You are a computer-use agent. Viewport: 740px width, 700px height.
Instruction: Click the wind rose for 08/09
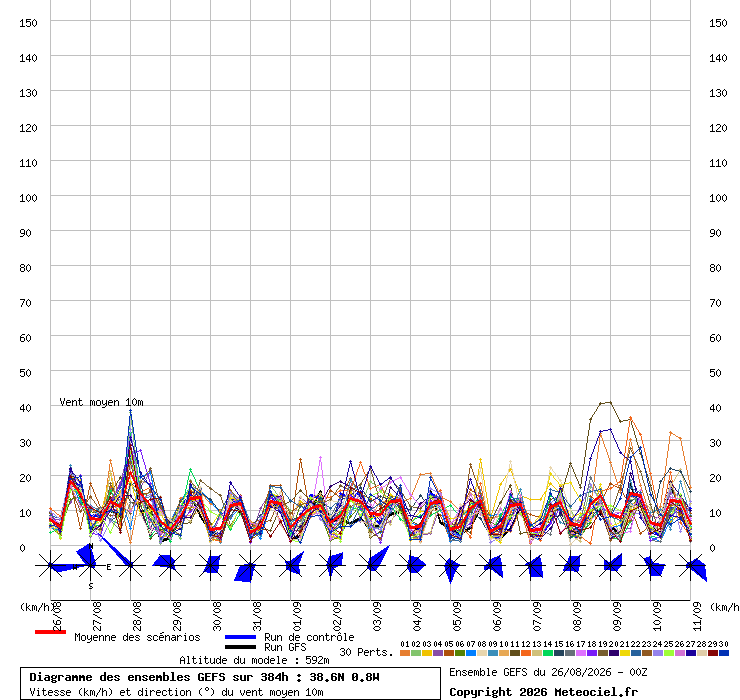click(571, 565)
